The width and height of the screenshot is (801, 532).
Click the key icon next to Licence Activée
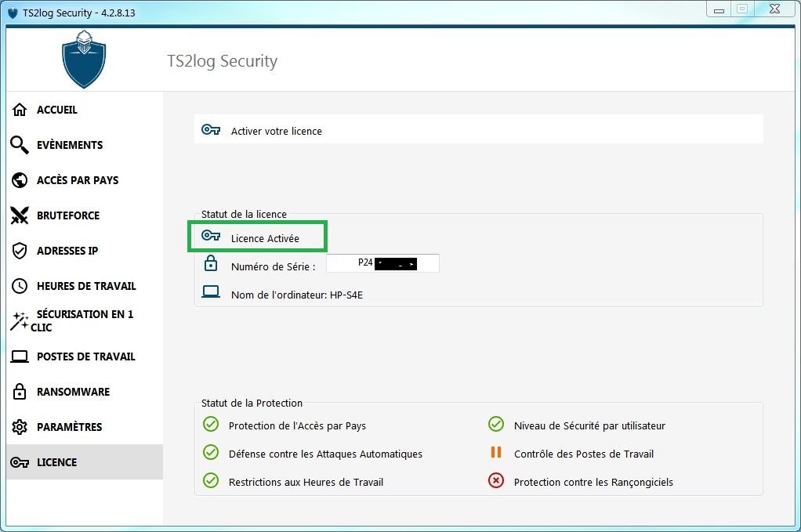click(211, 235)
